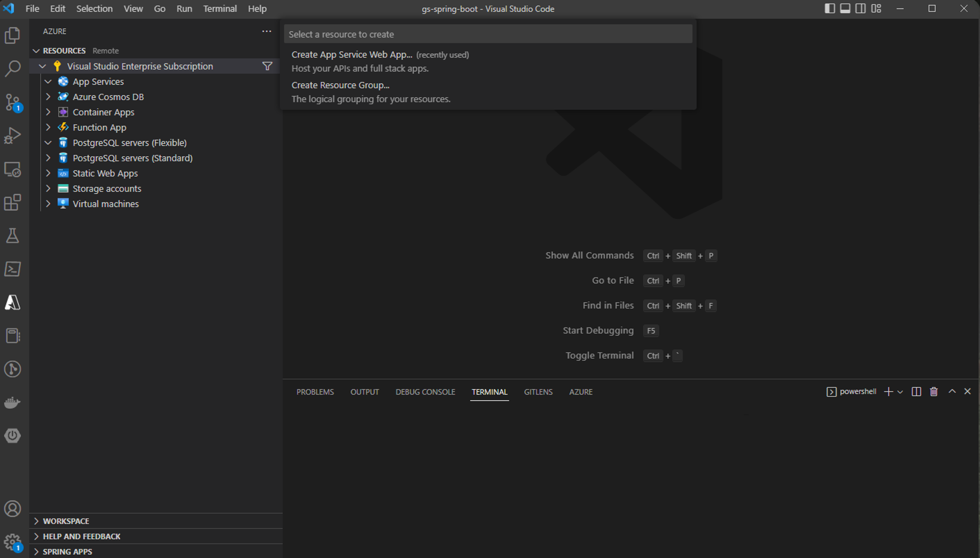Open the Source Control view icon
The image size is (980, 558).
(x=13, y=102)
